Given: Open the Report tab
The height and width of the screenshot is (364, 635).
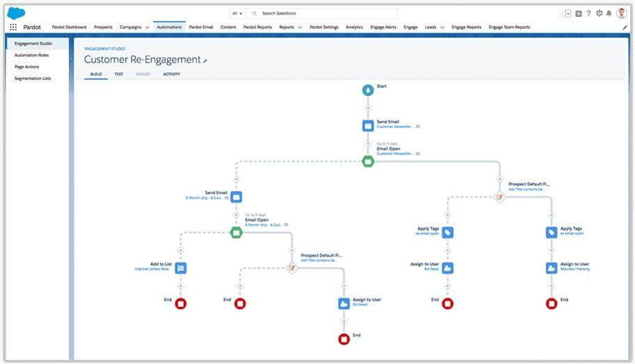Looking at the screenshot, I should tap(143, 74).
